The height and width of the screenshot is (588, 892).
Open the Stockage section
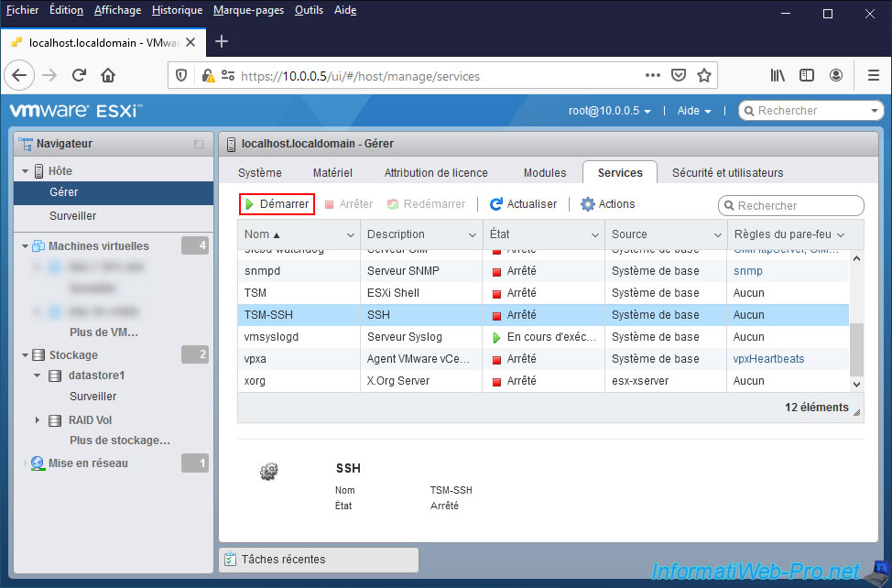coord(73,354)
